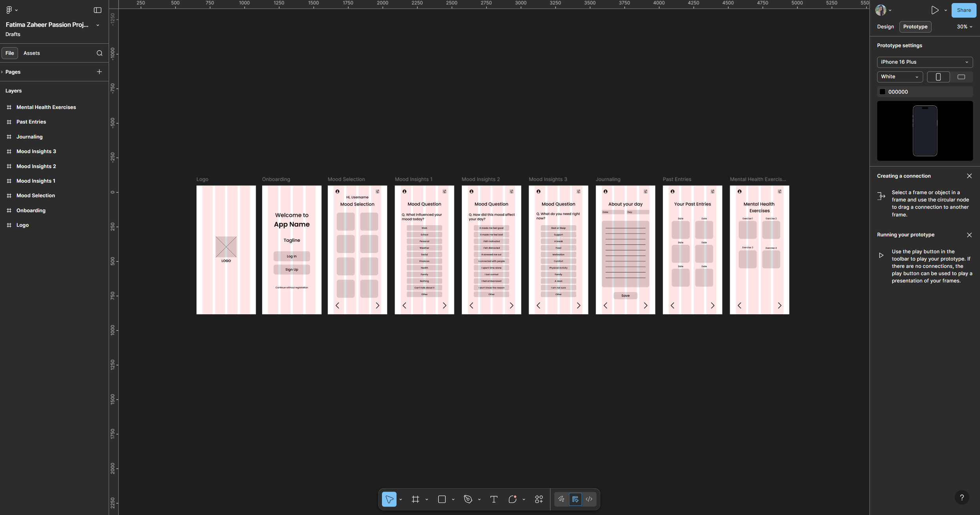Switch to Dev Mode code icon

click(589, 499)
